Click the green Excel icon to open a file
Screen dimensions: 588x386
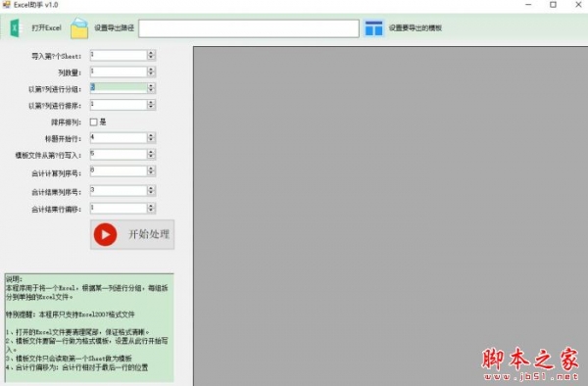point(16,28)
